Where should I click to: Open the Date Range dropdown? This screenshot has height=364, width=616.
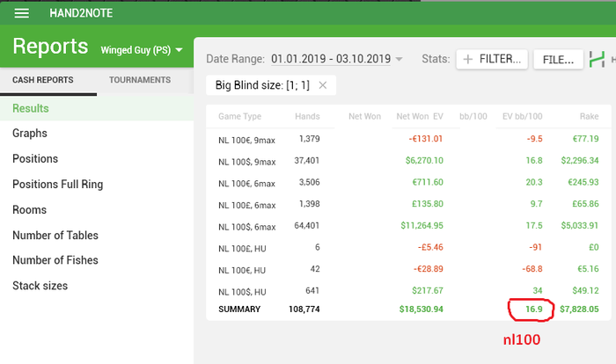coord(399,60)
